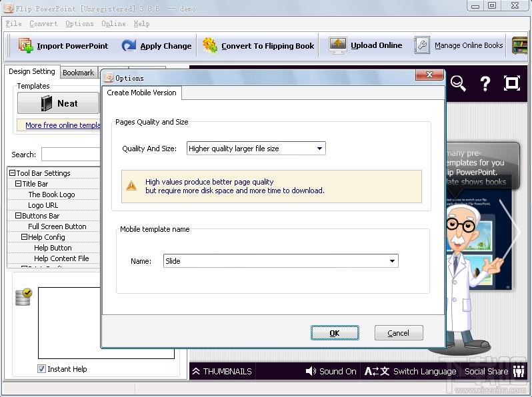Click the Upload Online monitor icon
Image resolution: width=532 pixels, height=397 pixels.
[337, 45]
